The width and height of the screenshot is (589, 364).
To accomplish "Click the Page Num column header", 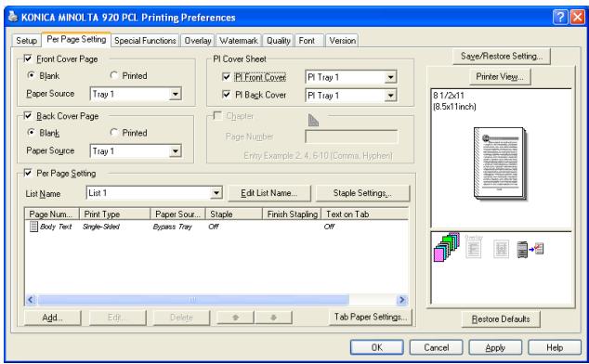I will click(52, 214).
